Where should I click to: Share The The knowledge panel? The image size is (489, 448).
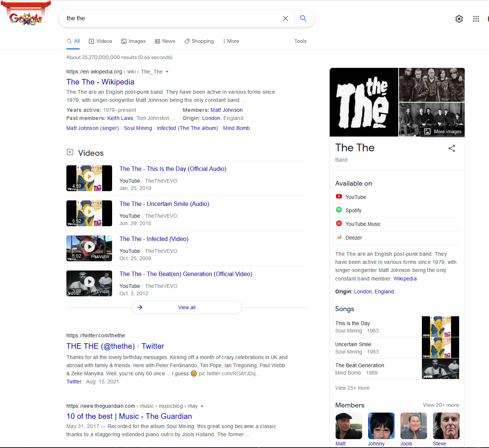[x=452, y=148]
